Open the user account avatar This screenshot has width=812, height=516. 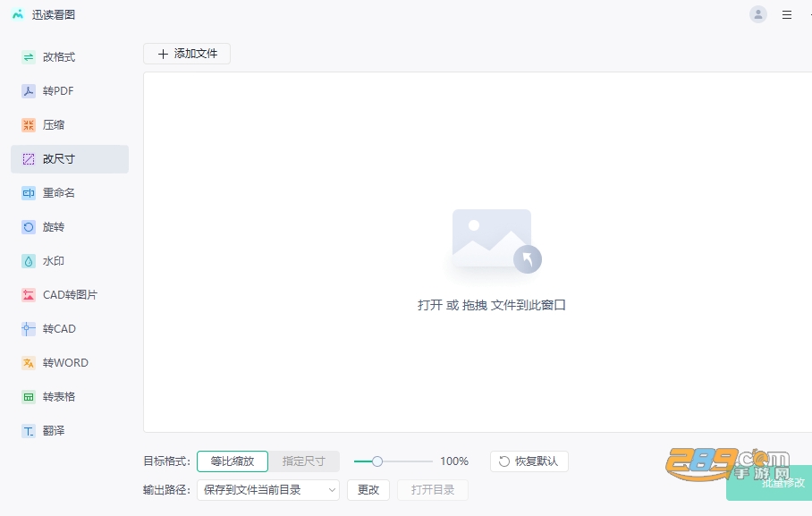[x=758, y=14]
